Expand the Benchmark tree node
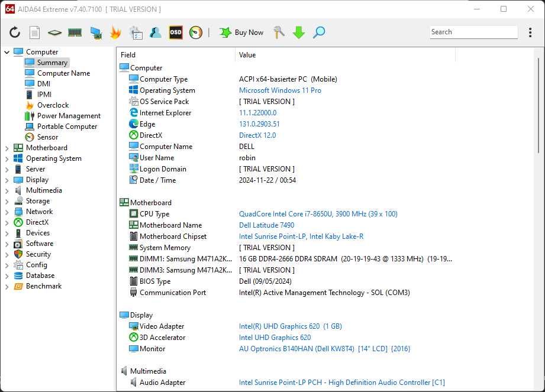This screenshot has height=392, width=545. coord(7,287)
